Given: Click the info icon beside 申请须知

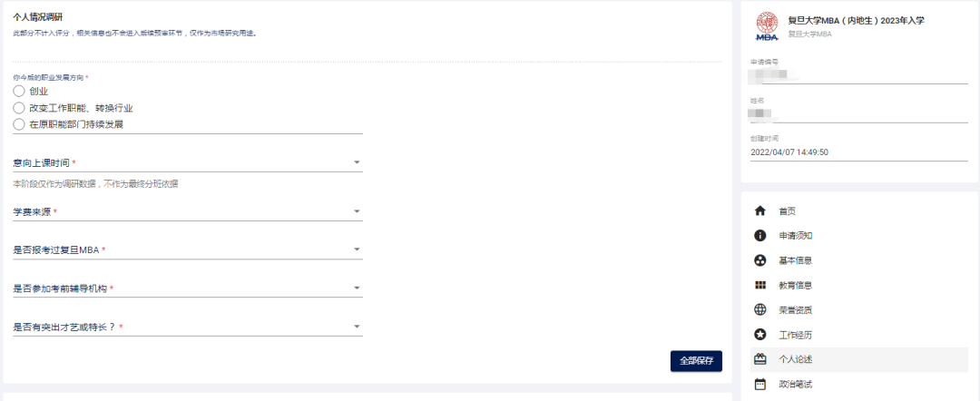Looking at the screenshot, I should [760, 236].
